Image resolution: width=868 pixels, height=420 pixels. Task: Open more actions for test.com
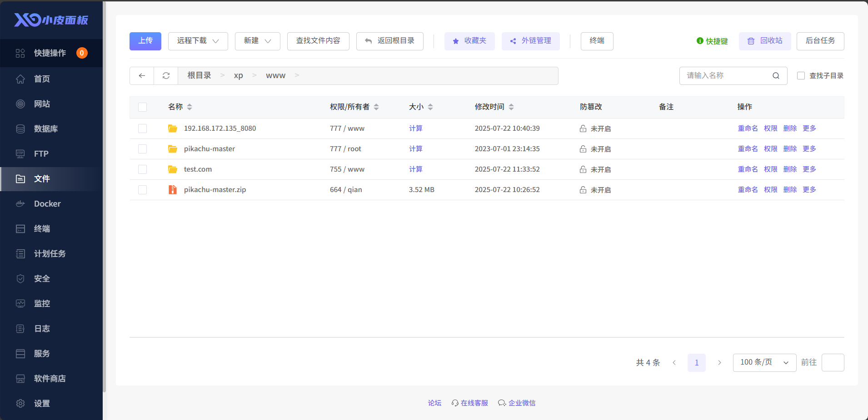(x=809, y=169)
